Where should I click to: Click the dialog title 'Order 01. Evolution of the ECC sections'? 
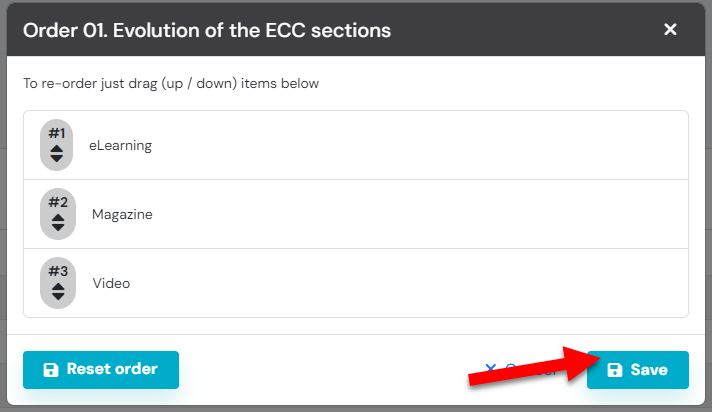tap(207, 30)
